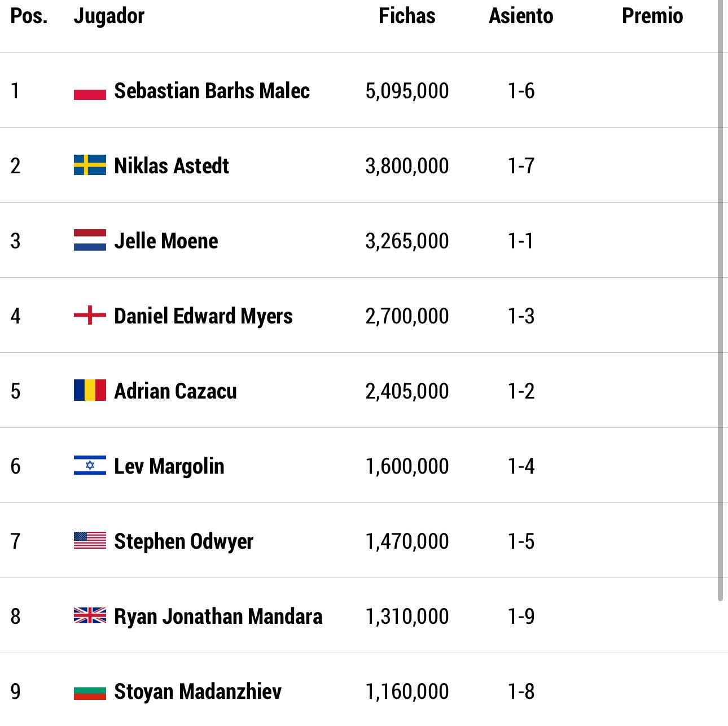Click the UK flag beside Ryan Jonathan Mandara
The height and width of the screenshot is (726, 728).
90,615
